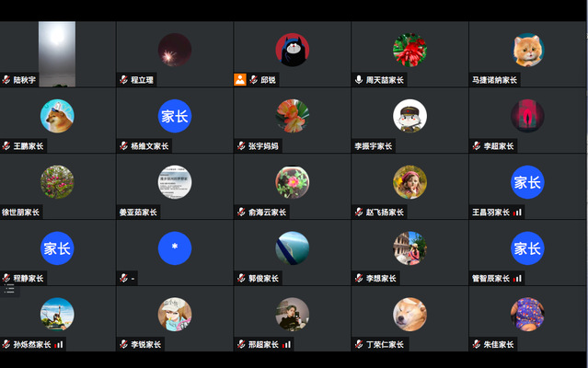This screenshot has height=368, width=588.
Task: Click the muted mic icon next to 陆秋宇
Action: [6, 79]
